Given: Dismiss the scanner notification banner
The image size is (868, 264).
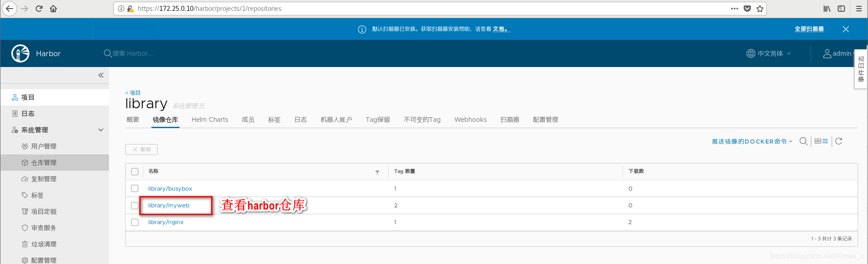Looking at the screenshot, I should pyautogui.click(x=846, y=29).
